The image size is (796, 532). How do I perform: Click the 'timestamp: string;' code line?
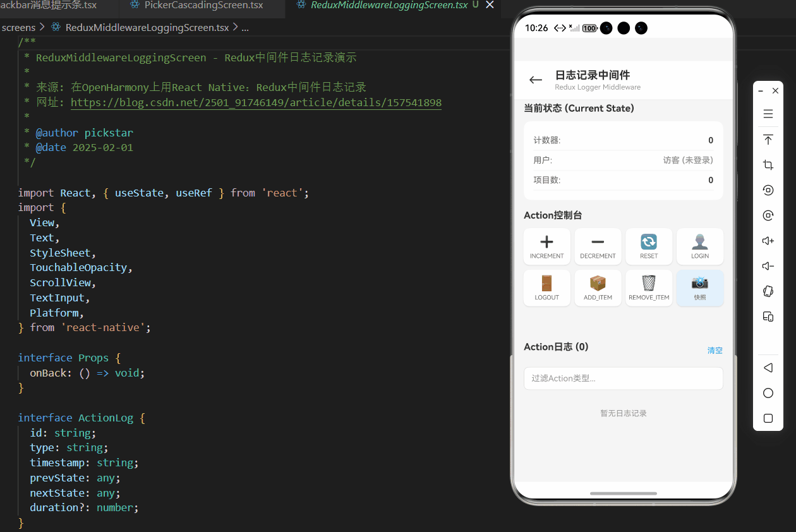tap(84, 462)
